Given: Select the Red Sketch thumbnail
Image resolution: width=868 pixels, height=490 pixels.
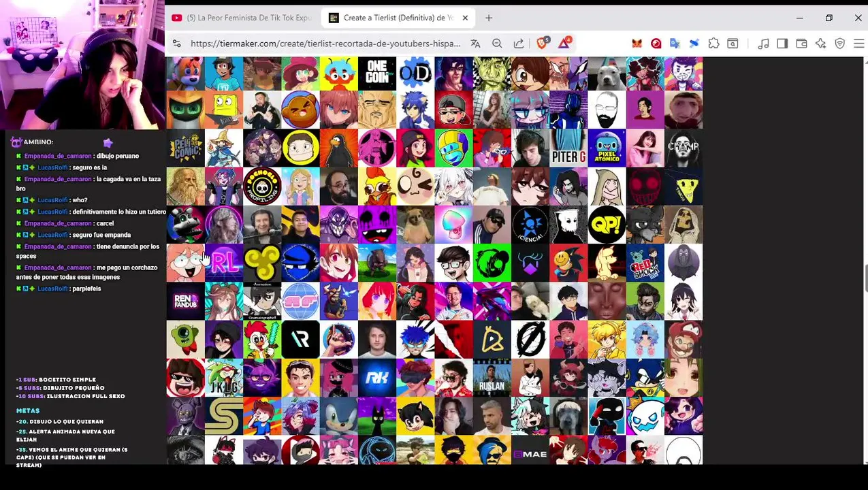Looking at the screenshot, I should click(645, 263).
